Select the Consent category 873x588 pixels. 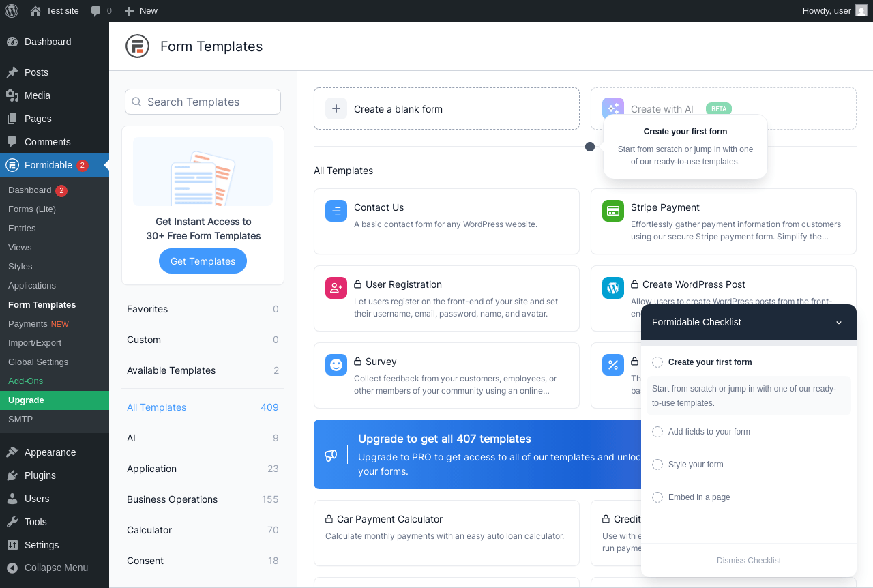(x=203, y=561)
